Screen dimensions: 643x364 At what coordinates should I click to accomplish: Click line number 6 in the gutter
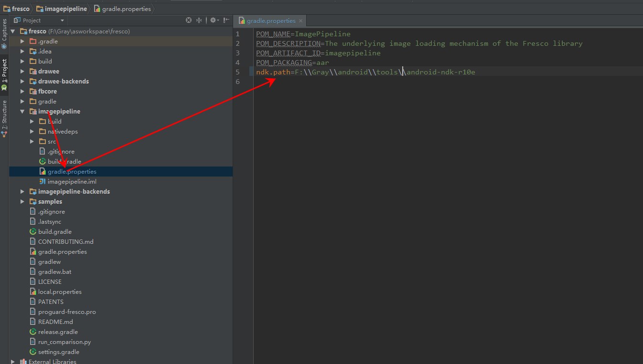click(x=237, y=82)
